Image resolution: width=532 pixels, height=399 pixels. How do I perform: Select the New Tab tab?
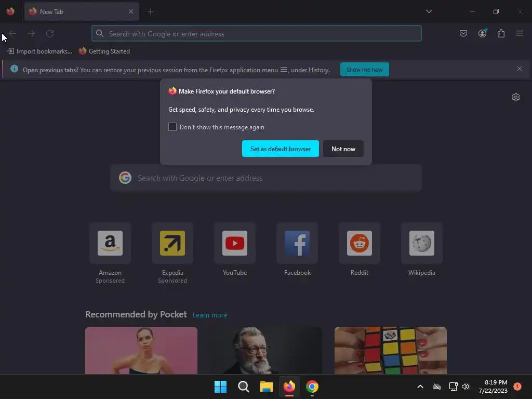coord(82,11)
